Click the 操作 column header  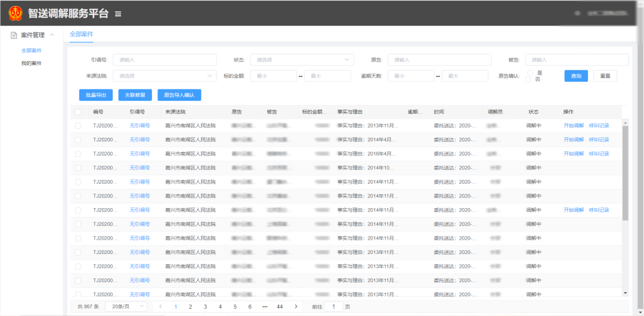click(568, 111)
